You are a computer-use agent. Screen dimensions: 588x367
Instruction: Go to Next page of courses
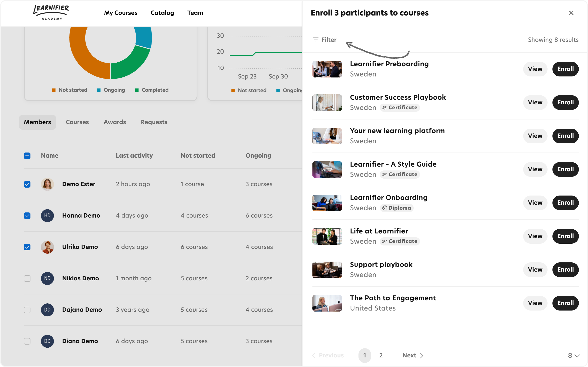pos(413,355)
